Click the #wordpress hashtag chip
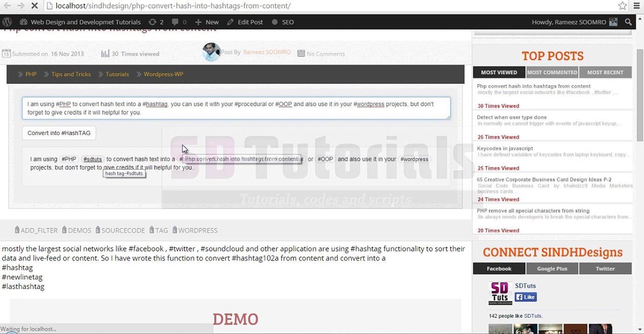 [x=414, y=159]
